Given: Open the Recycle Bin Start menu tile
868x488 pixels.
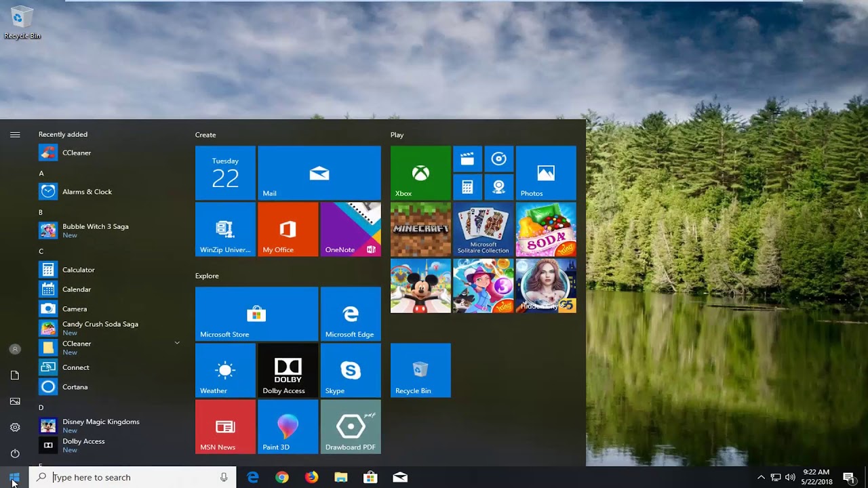Looking at the screenshot, I should pyautogui.click(x=420, y=370).
